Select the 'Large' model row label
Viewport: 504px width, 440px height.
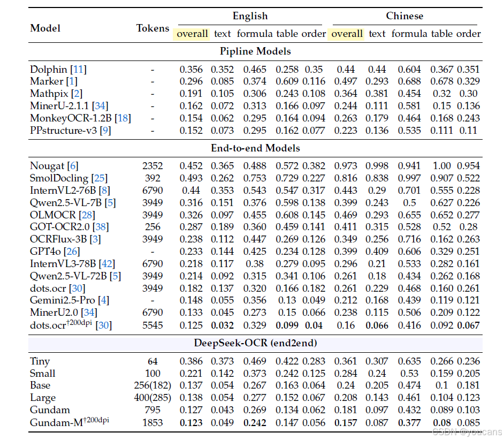(x=43, y=398)
